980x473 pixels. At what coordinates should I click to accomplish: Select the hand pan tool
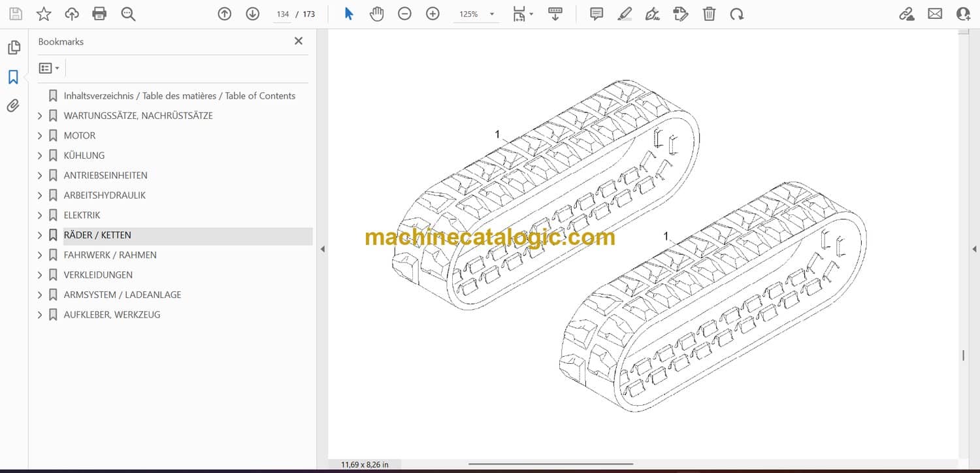376,14
